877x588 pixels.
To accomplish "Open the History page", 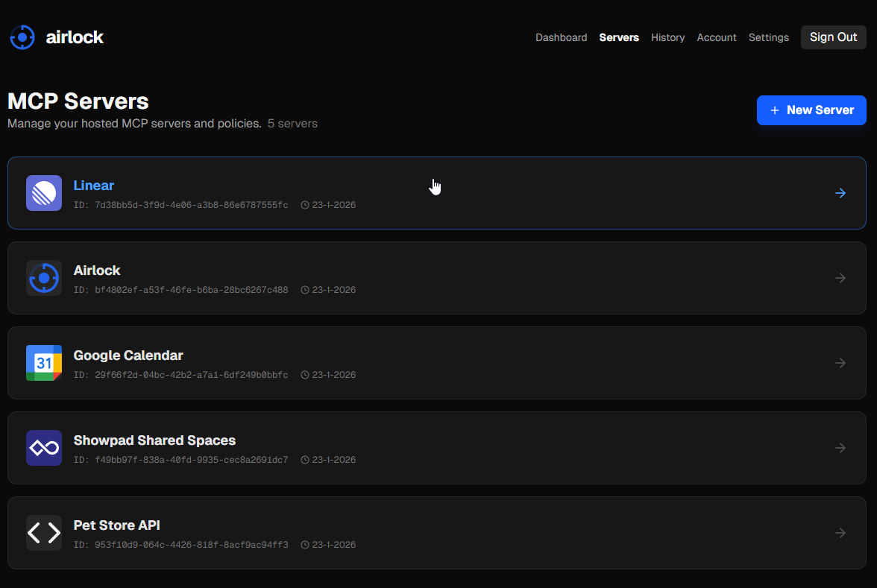I will coord(667,37).
